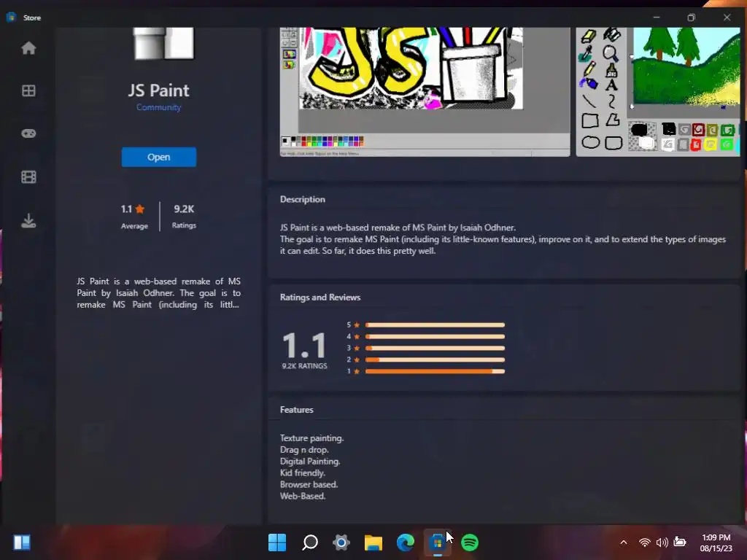Image resolution: width=747 pixels, height=560 pixels.
Task: Click the battery status tray icon
Action: pos(680,542)
